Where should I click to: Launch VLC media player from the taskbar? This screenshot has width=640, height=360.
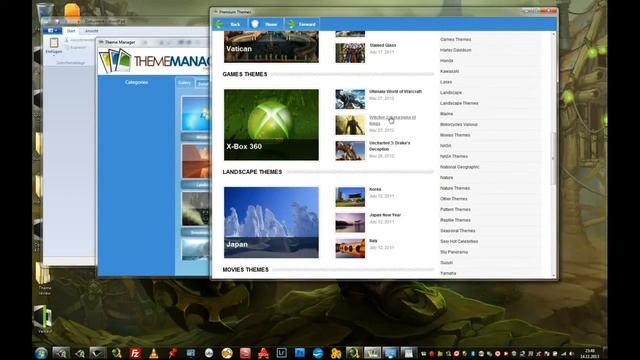154,353
